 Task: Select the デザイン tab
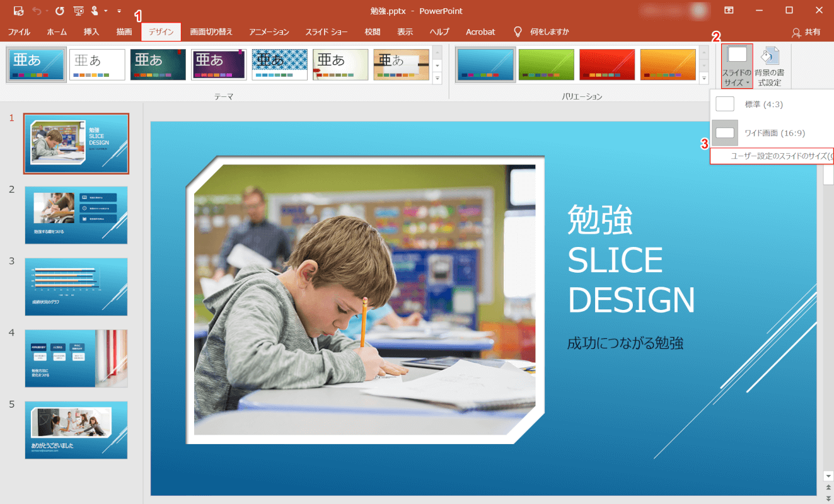tap(161, 31)
